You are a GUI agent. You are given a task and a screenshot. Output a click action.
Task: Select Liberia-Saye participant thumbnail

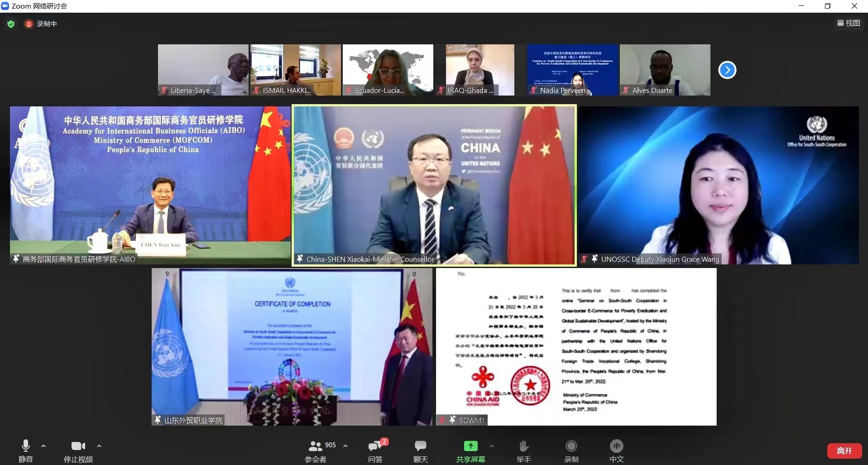coord(203,70)
